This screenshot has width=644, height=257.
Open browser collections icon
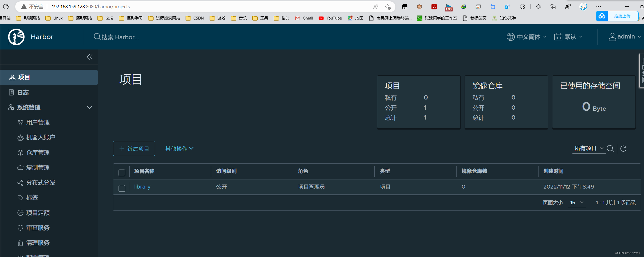point(553,7)
